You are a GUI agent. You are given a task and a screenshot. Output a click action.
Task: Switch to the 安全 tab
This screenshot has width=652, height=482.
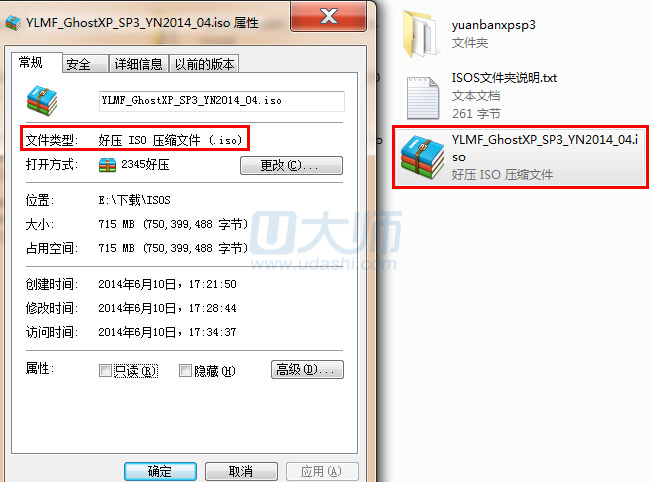[85, 64]
